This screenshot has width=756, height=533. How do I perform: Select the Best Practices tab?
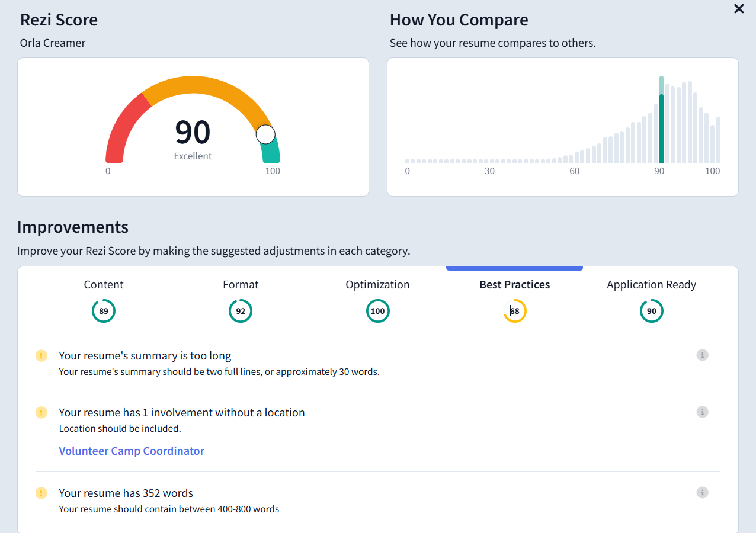(514, 285)
